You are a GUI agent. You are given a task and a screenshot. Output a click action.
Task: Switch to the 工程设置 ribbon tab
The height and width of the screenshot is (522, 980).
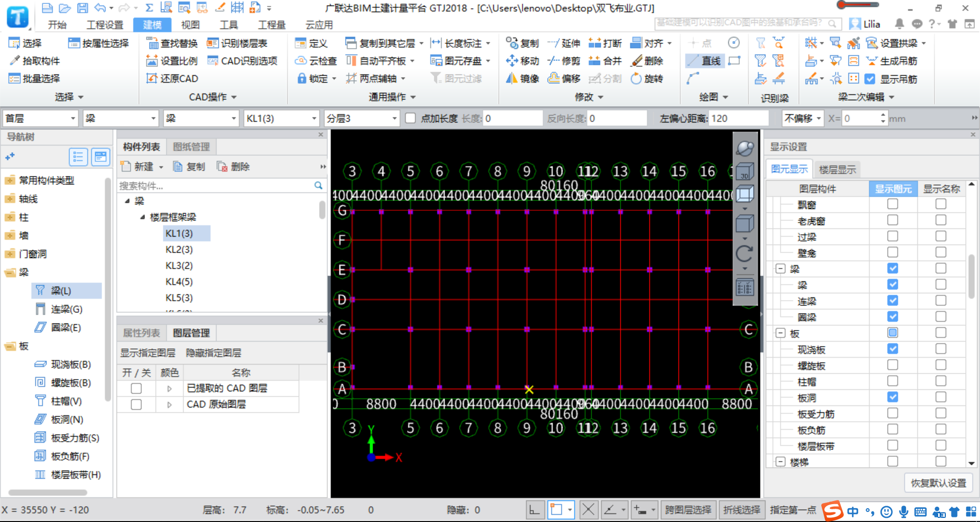[x=105, y=25]
